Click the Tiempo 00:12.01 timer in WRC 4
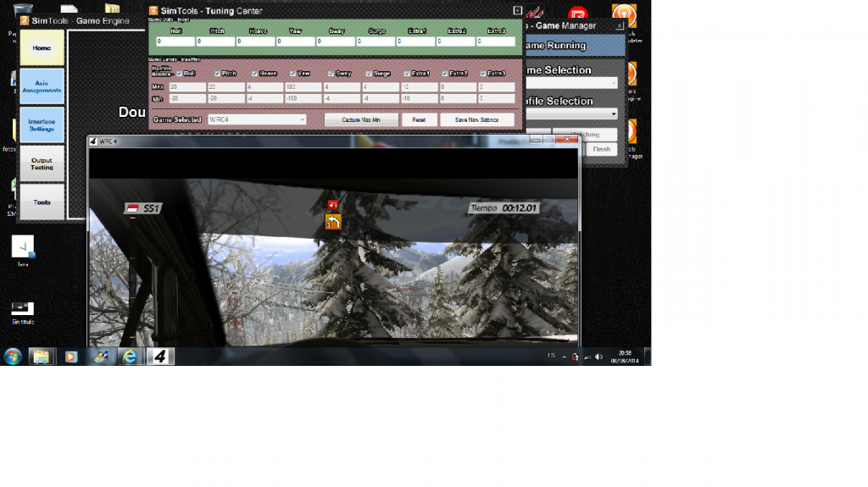 click(x=504, y=208)
